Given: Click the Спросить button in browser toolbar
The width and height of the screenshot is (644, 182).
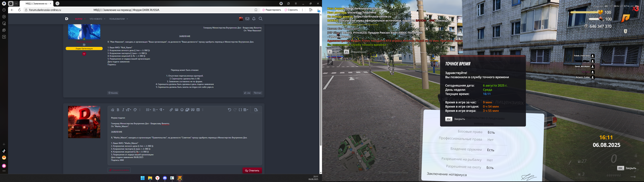Looking at the screenshot, I should [291, 10].
